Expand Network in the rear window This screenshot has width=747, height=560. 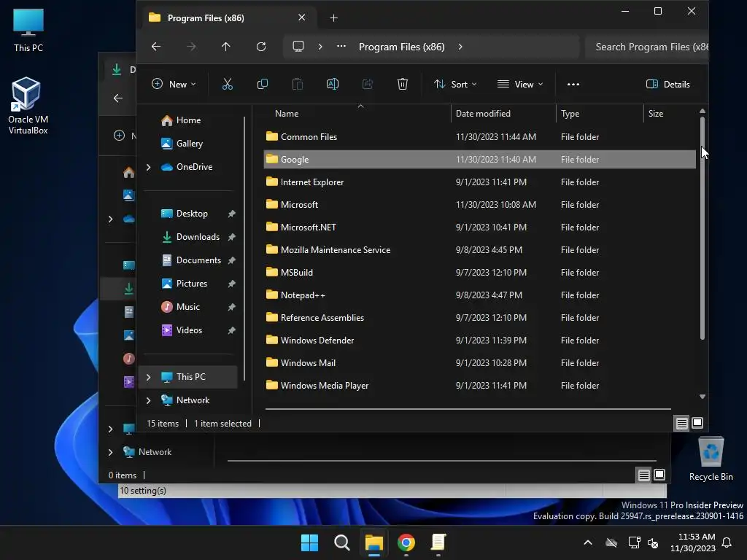[111, 452]
